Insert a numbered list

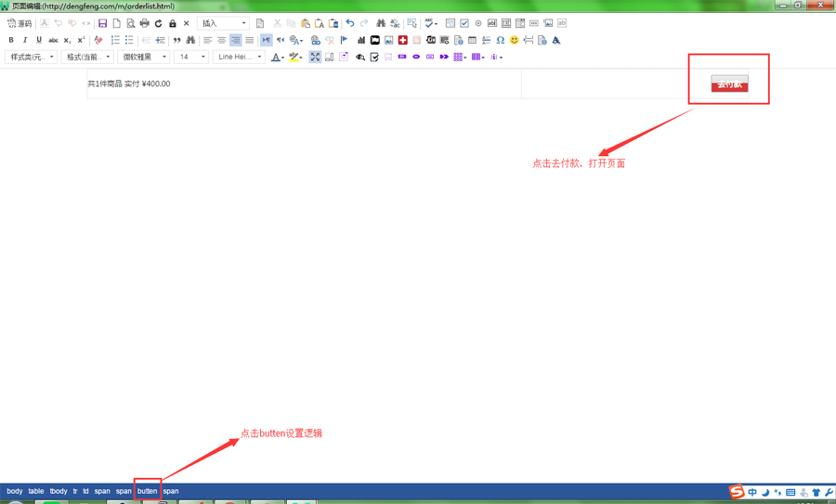[x=115, y=40]
